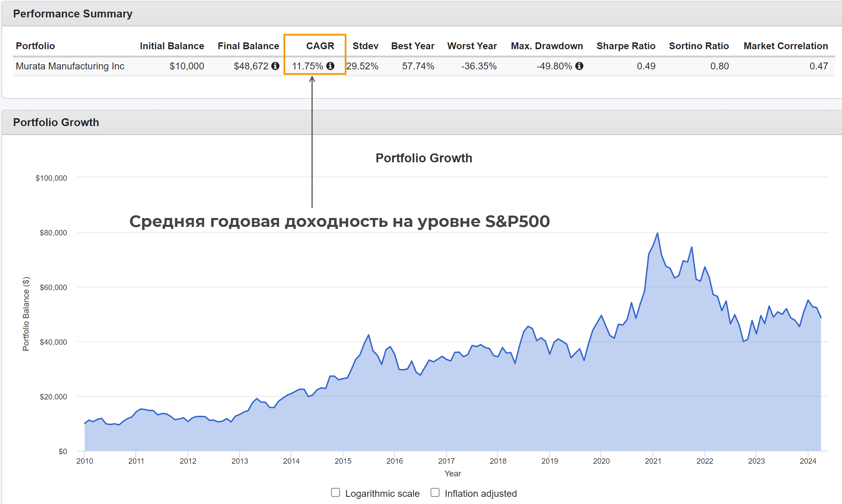Click the Portfolio Growth panel heading
Image resolution: width=842 pixels, height=504 pixels.
click(56, 122)
